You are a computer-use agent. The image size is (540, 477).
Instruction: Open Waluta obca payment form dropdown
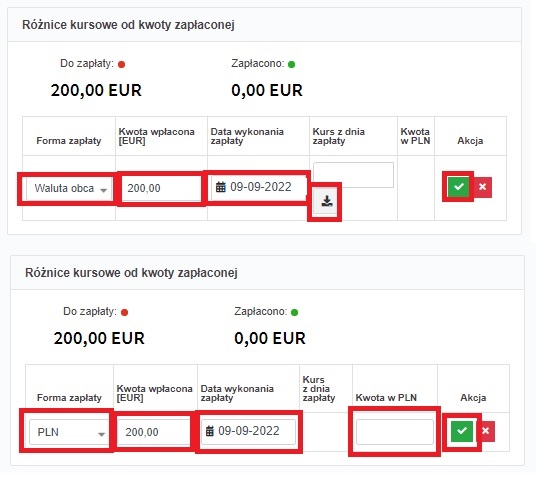click(69, 188)
